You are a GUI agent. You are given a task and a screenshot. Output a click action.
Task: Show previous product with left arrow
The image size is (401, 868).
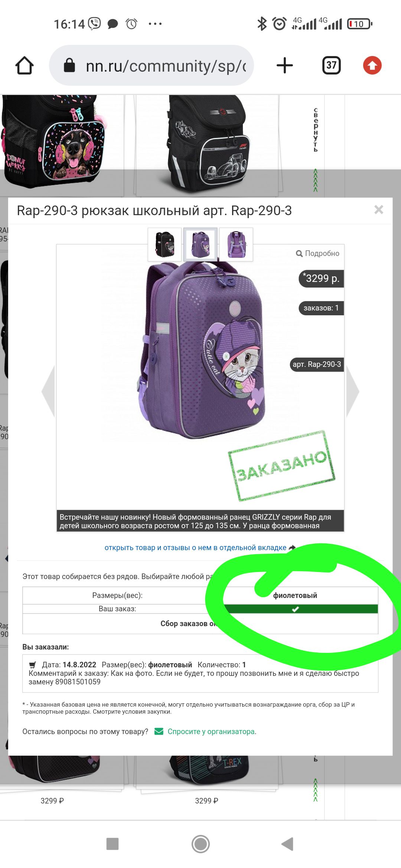tap(48, 391)
